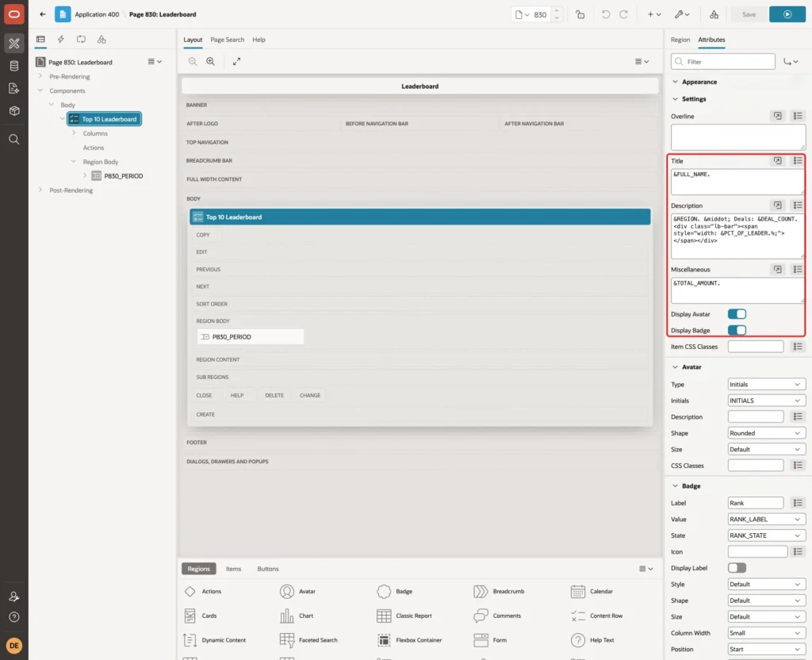Add a Calendar region from gallery
The image size is (812, 660).
pos(592,591)
